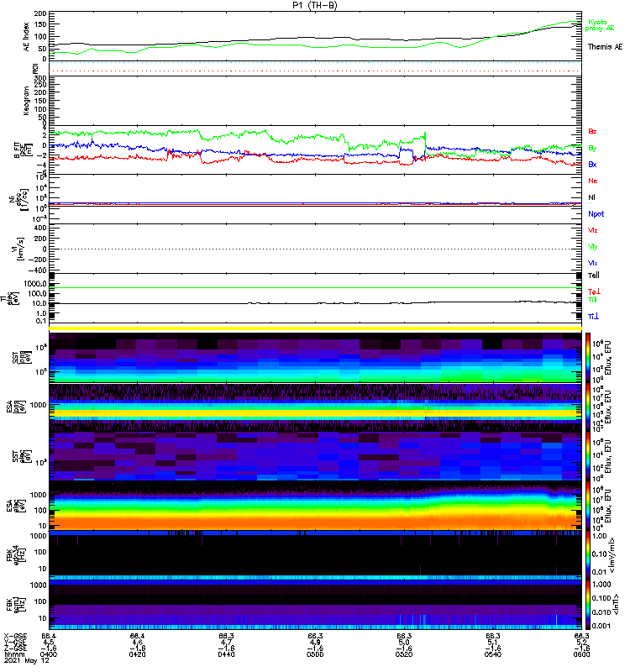Click the plot title "P1 (TH-B)"
This screenshot has height=672, width=630.
point(314,5)
